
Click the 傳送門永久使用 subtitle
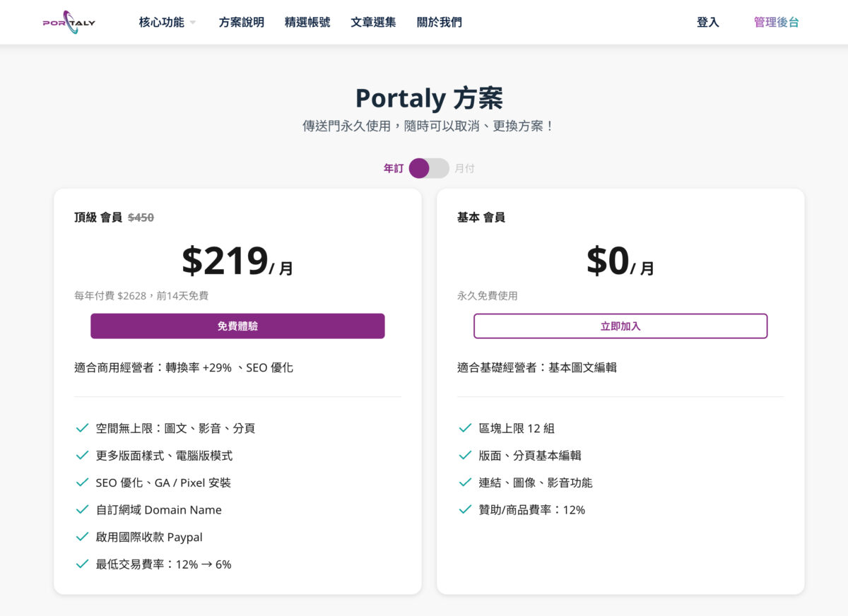[x=429, y=126]
